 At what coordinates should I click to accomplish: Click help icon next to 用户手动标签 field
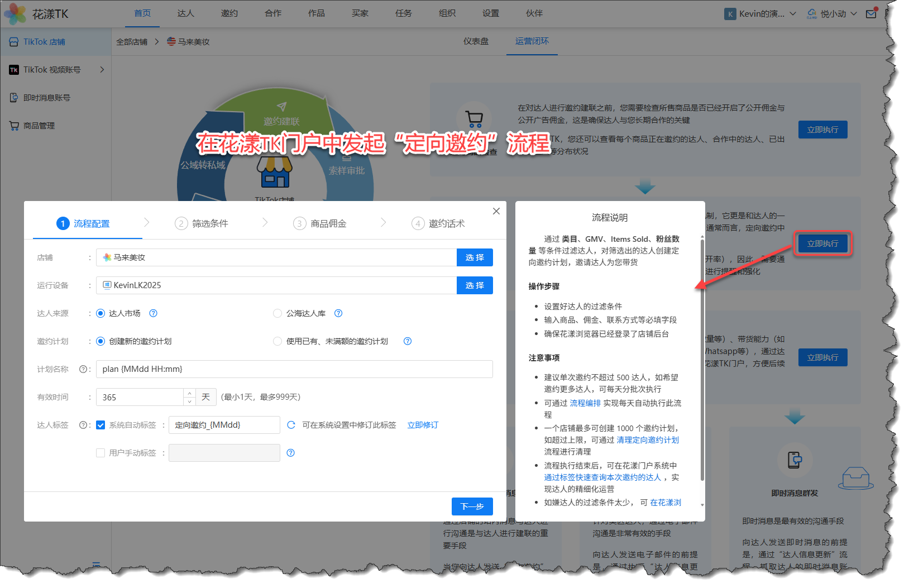[x=290, y=453]
